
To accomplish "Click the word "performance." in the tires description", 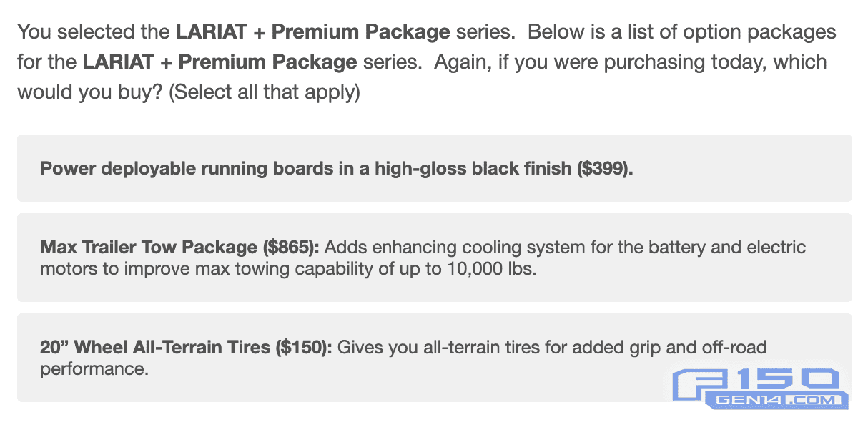I will point(94,370).
